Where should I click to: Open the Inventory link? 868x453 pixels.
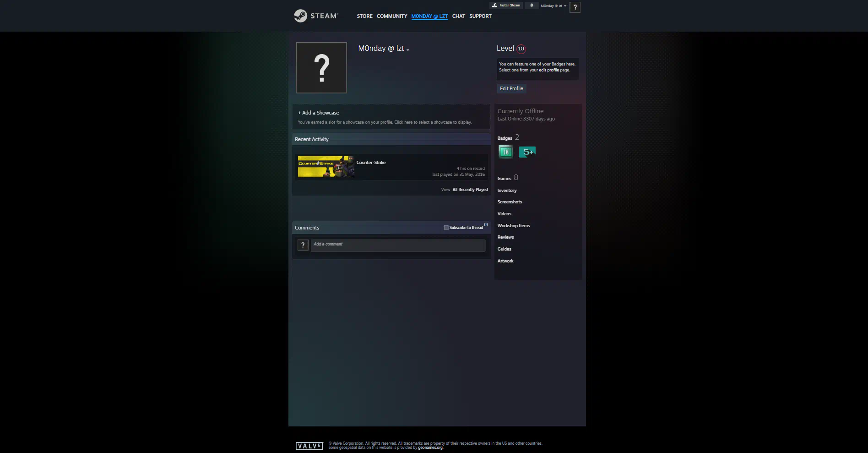(x=507, y=191)
